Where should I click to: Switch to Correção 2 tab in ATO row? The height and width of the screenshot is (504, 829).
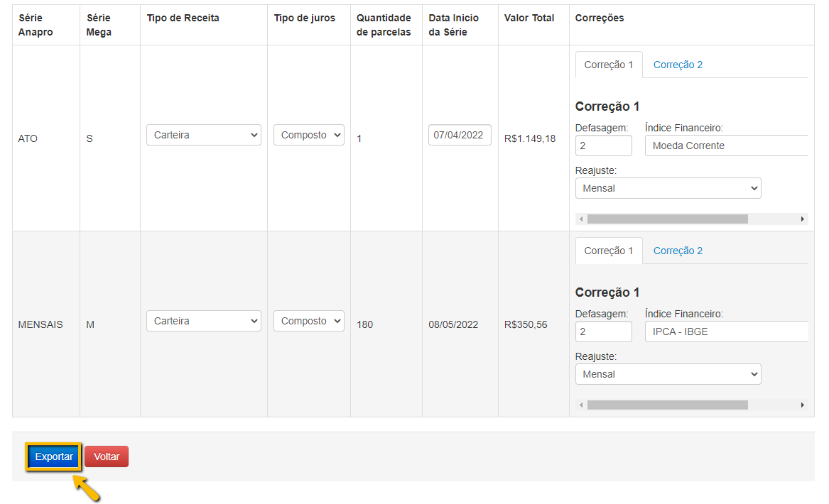678,65
